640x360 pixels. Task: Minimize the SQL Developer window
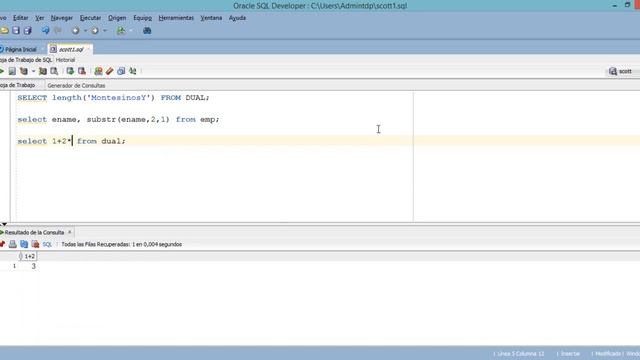(x=615, y=5)
